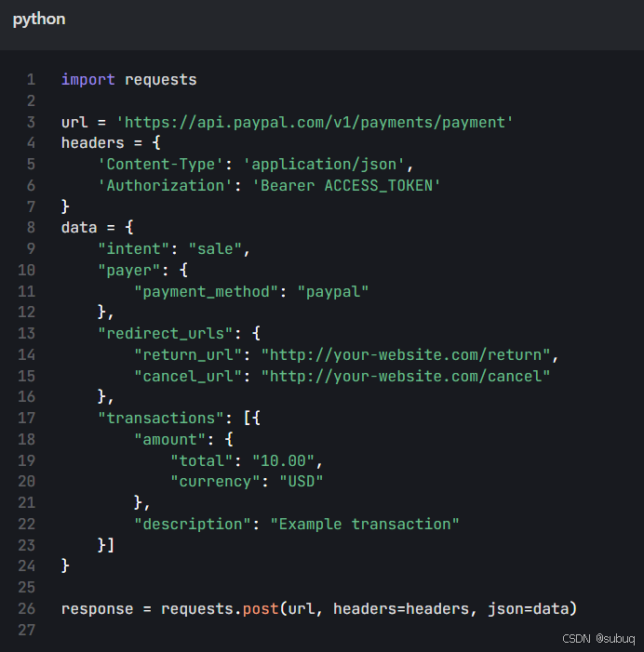
Task: Click the "Example transaction" string on line 22
Action: pos(365,524)
